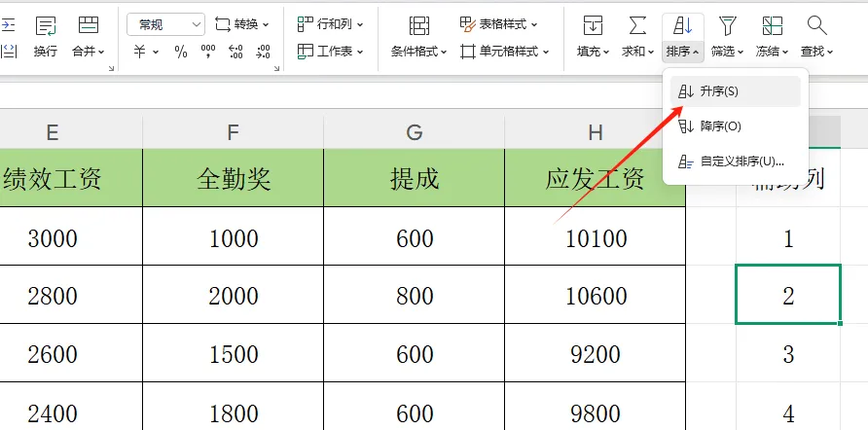The image size is (868, 430).
Task: Select the cell containing 9800
Action: coord(596,407)
